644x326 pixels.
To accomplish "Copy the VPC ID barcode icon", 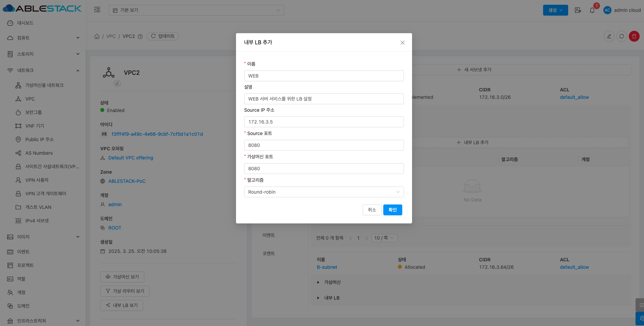I will [x=104, y=134].
